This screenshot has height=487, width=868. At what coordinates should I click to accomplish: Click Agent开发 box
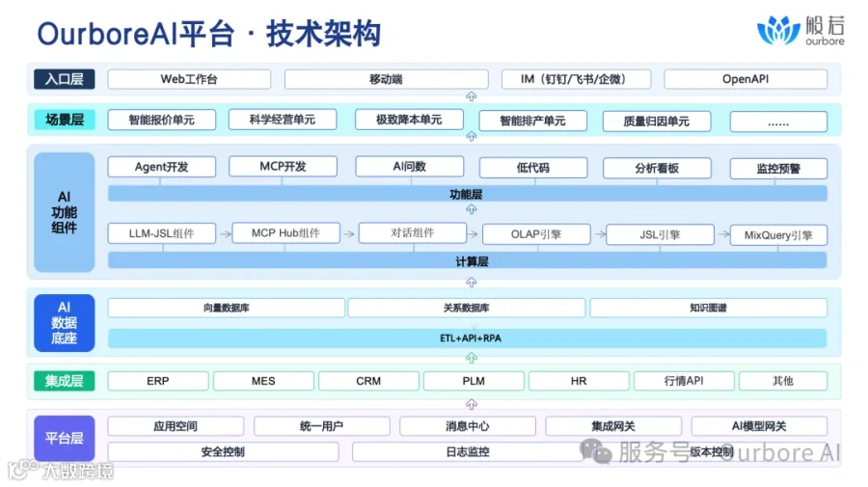click(x=162, y=167)
